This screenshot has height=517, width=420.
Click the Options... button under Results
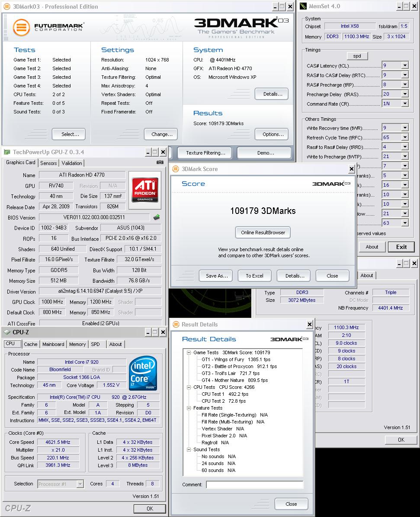point(272,134)
